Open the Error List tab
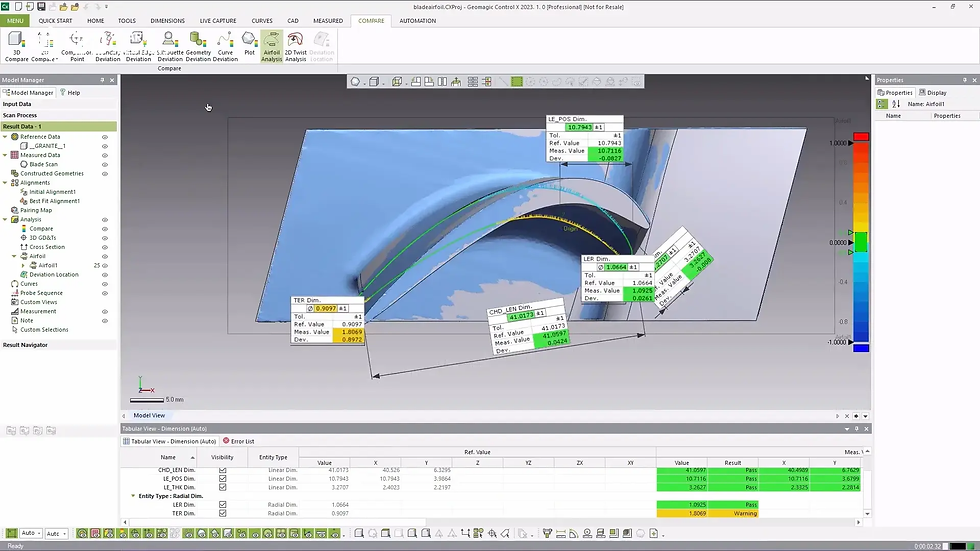The height and width of the screenshot is (551, 980). (x=239, y=441)
